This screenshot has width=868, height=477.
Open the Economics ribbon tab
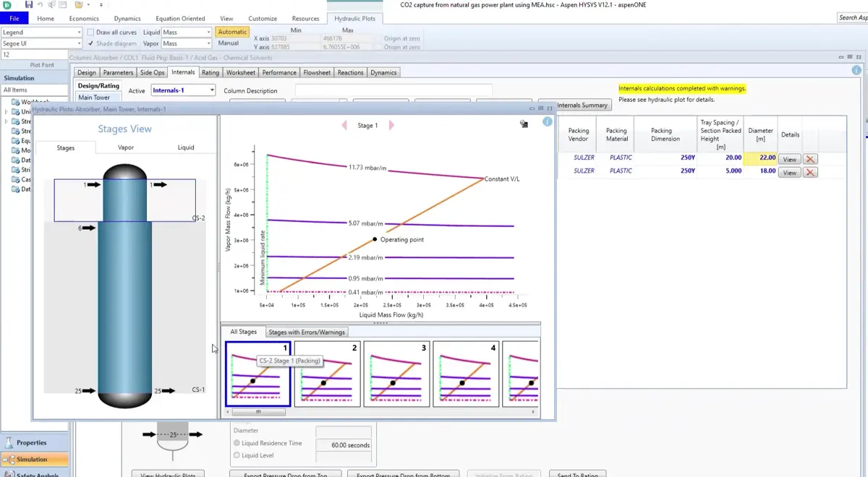(x=84, y=18)
